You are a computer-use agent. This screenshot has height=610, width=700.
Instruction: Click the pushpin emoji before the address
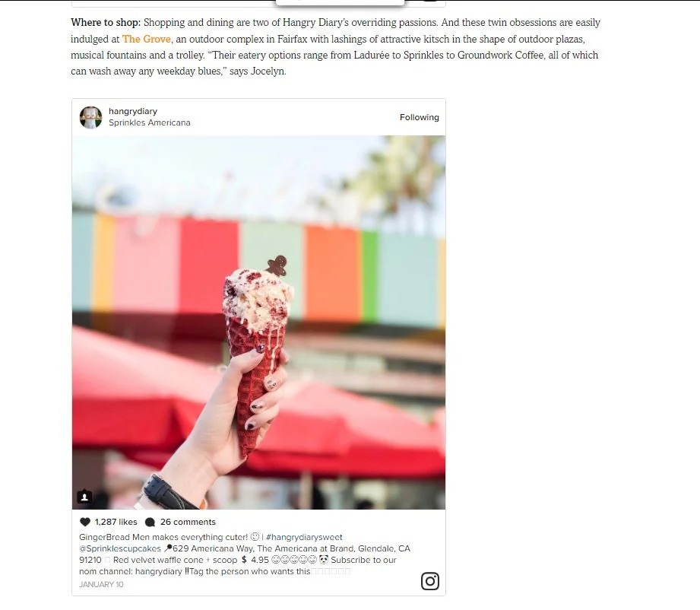click(168, 548)
